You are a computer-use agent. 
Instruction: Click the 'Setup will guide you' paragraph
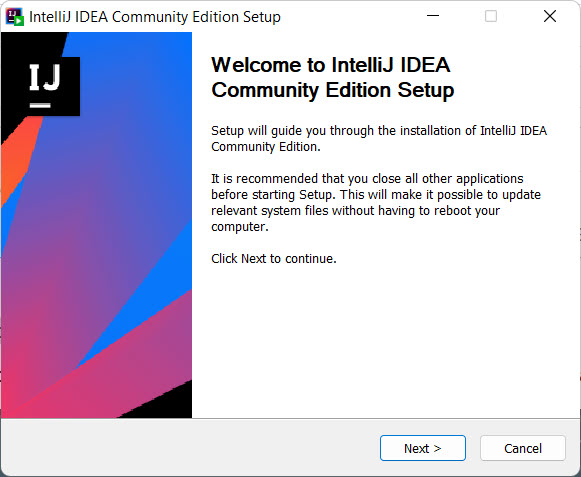click(x=379, y=139)
